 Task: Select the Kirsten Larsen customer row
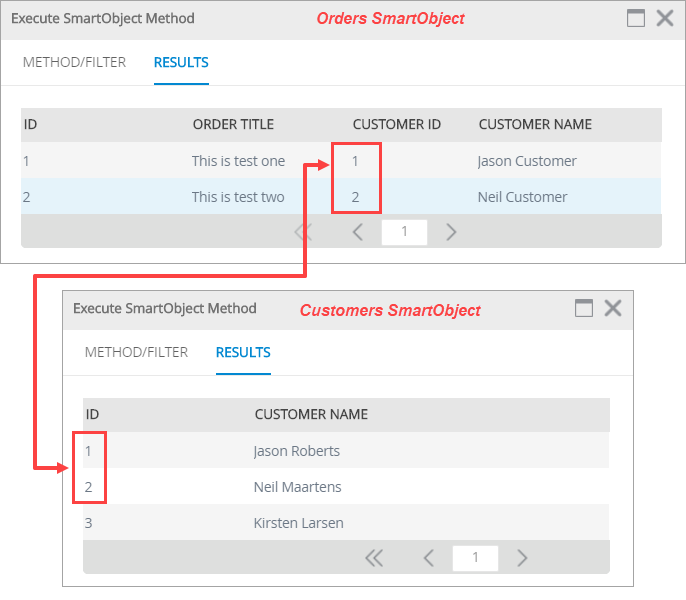298,523
